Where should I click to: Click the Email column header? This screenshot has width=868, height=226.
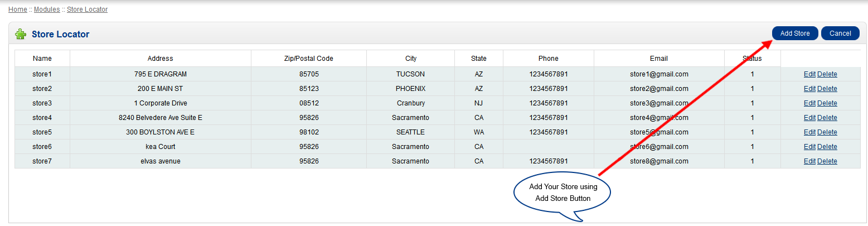659,59
